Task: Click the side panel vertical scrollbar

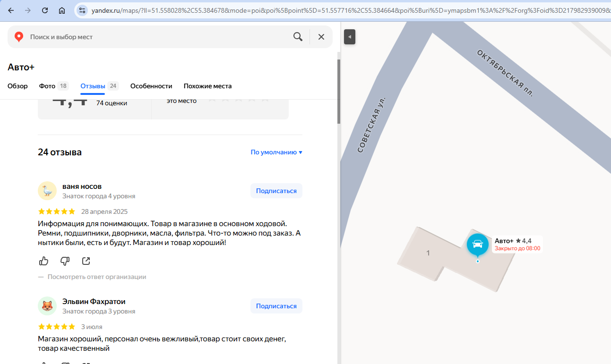Action: coord(338,91)
